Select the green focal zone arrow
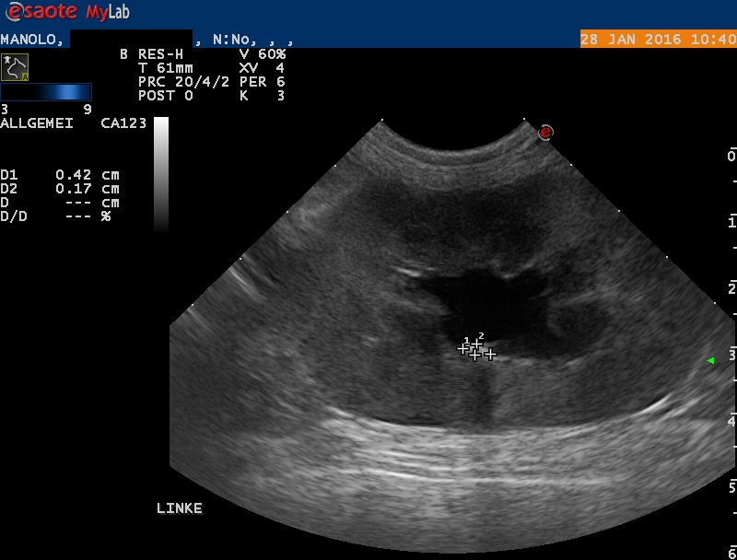737x560 pixels. point(709,360)
